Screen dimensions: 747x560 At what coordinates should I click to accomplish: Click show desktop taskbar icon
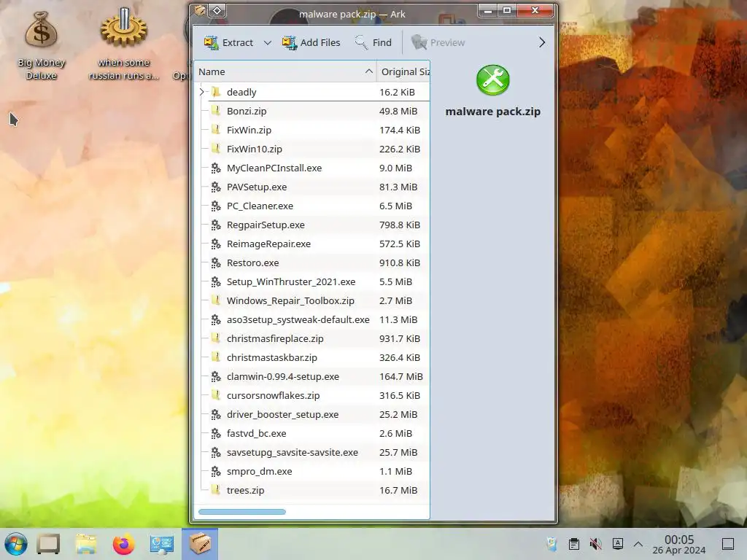tap(49, 544)
